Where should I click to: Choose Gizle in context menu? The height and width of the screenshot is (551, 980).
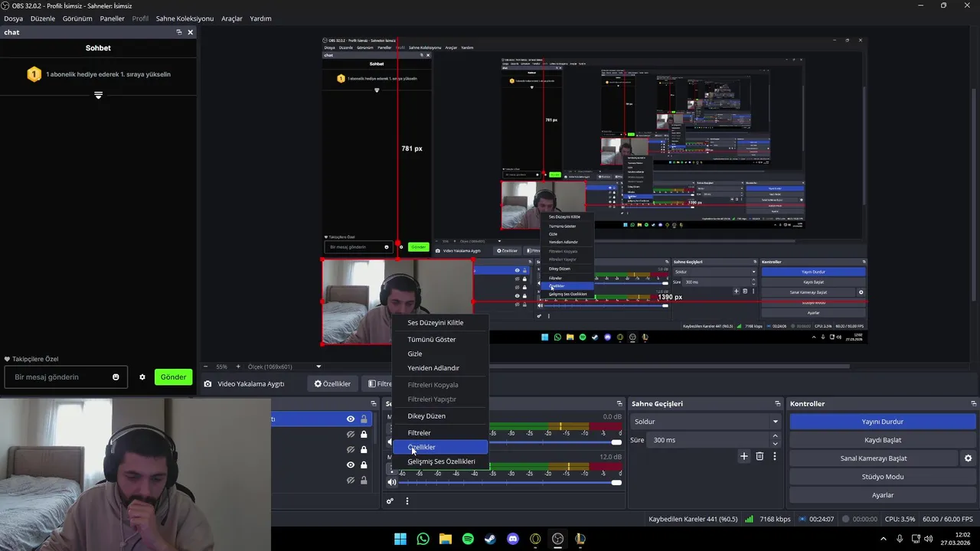tap(440, 354)
